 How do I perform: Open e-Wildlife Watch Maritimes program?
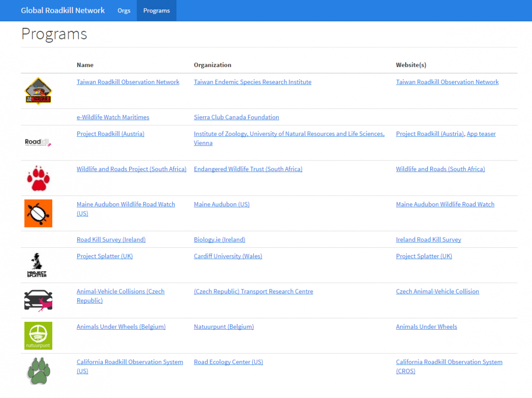click(x=113, y=117)
